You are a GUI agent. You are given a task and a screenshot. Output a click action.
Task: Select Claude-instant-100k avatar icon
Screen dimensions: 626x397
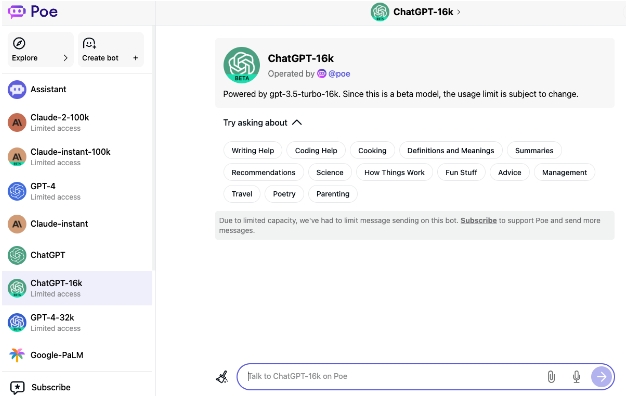click(17, 157)
